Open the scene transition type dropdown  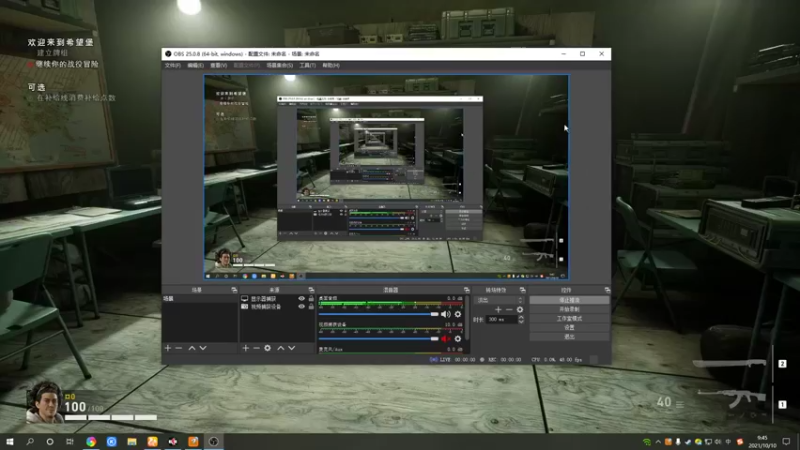tap(498, 300)
